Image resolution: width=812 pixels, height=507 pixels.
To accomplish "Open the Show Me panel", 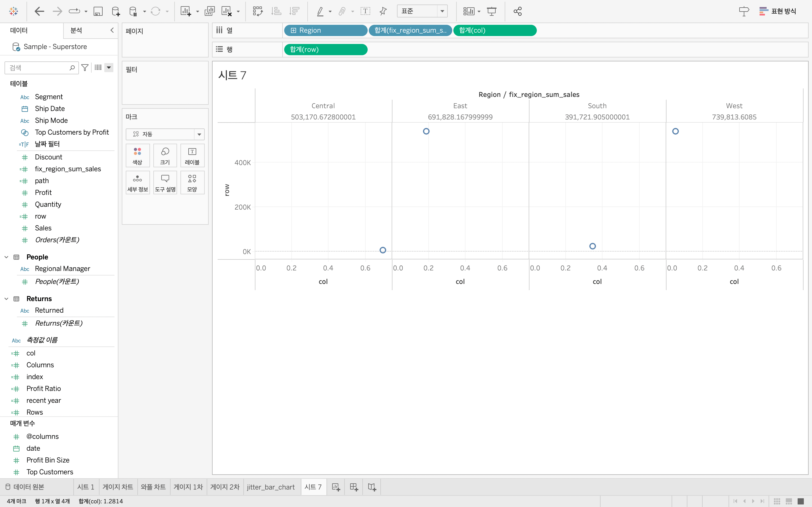I will point(777,11).
